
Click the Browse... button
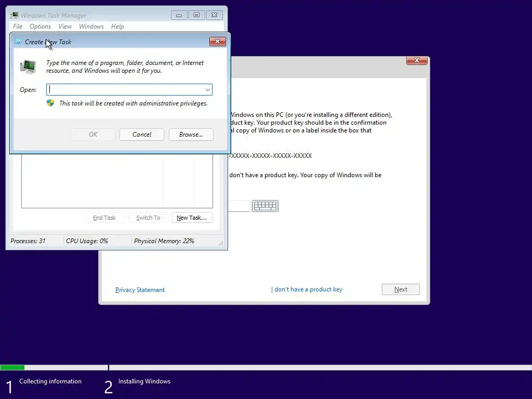tap(191, 135)
